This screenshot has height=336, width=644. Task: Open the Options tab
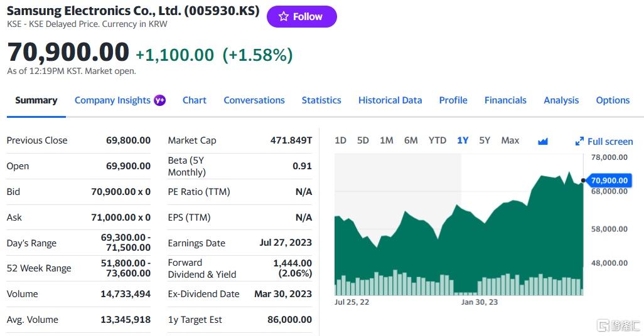click(613, 100)
